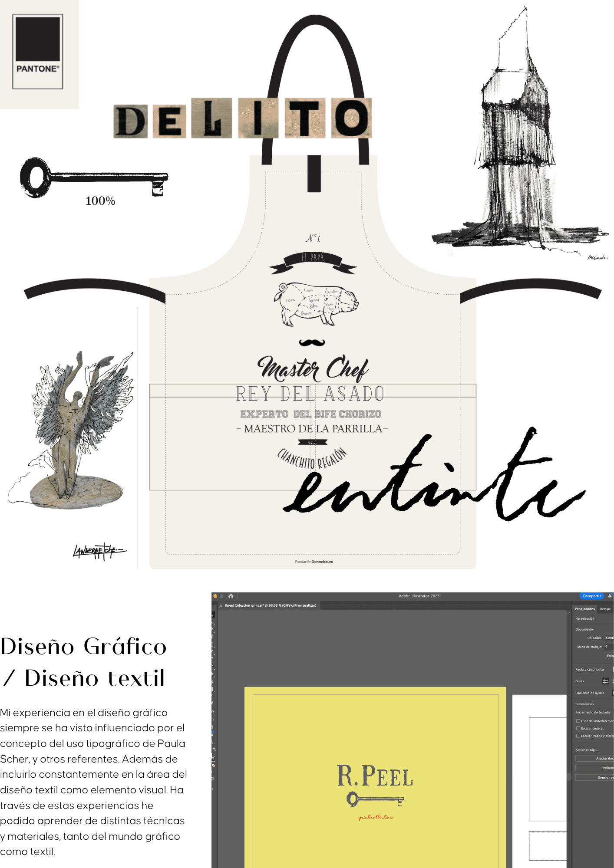Viewport: 614px width, 868px height.
Task: Click the scroll-up chevron above canvas scrollbar
Action: pos(569,613)
